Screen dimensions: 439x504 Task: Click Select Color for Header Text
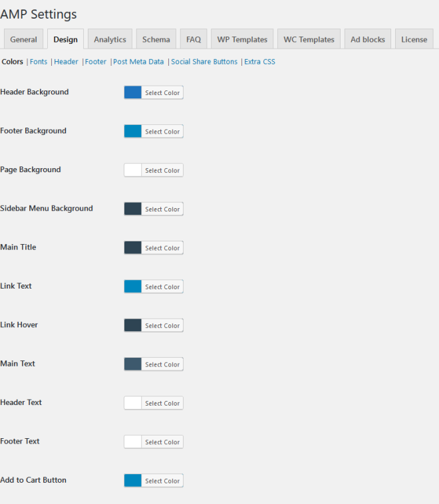162,403
